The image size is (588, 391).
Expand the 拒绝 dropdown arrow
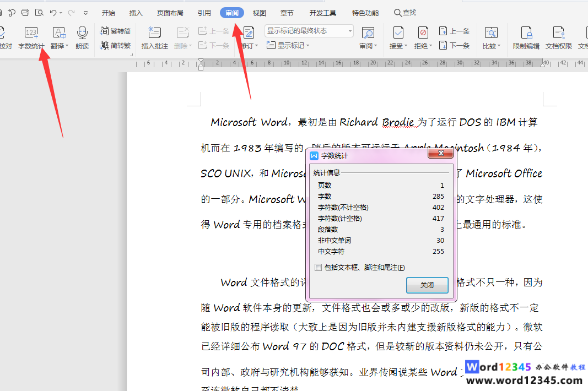[x=430, y=46]
